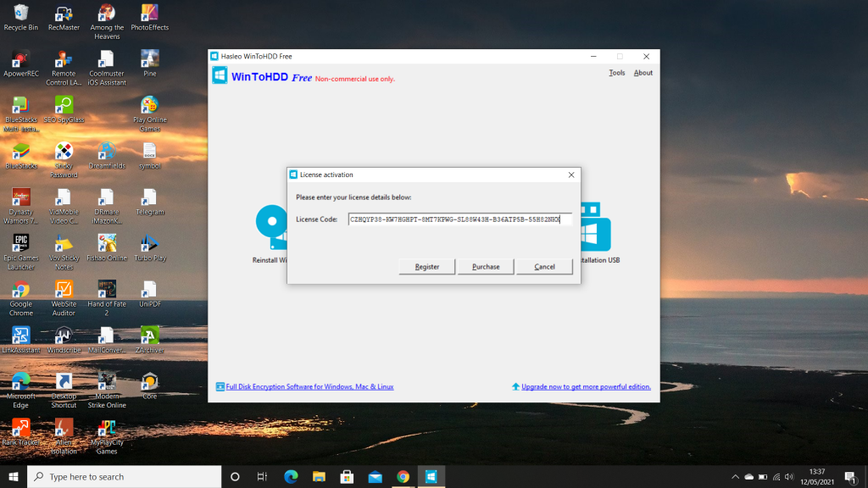
Task: Open Vov Sticky Notes icon
Action: 64,252
